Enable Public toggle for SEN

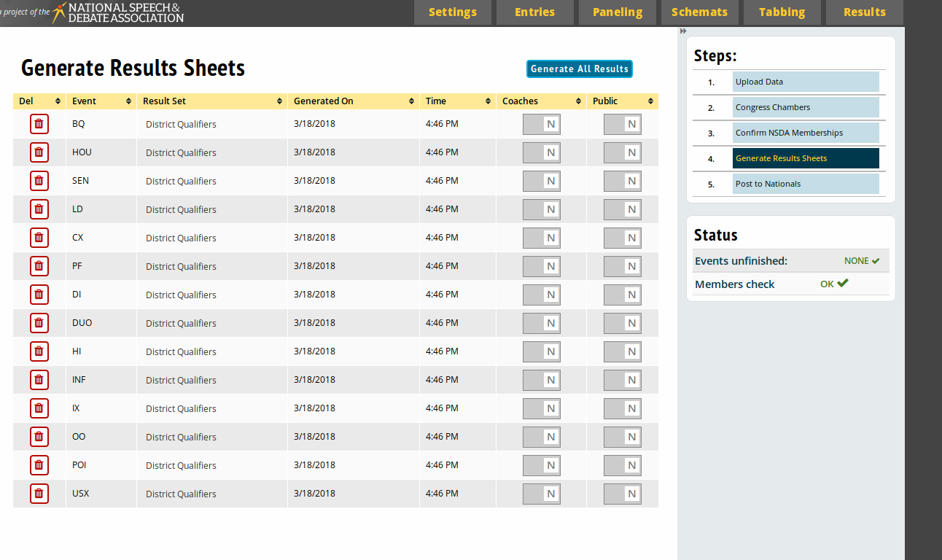[x=623, y=182]
